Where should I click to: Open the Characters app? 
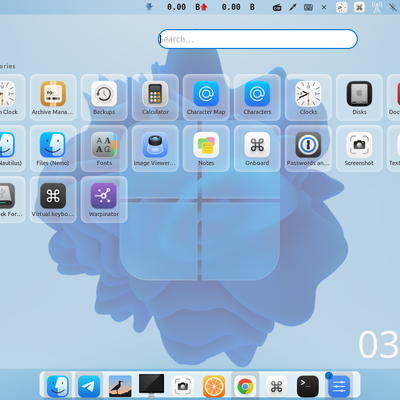(257, 97)
